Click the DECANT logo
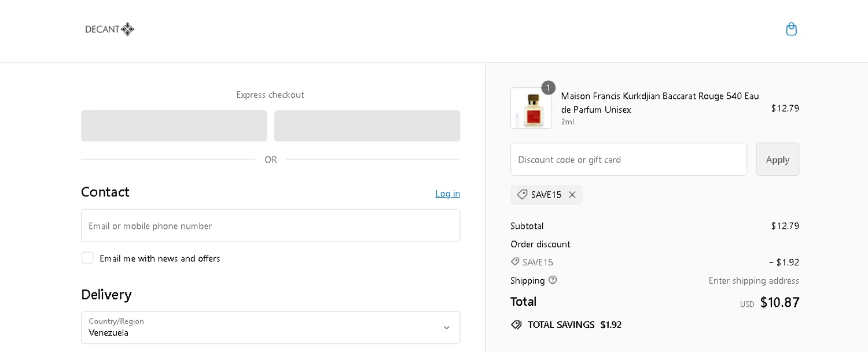Image resolution: width=868 pixels, height=352 pixels. click(x=110, y=29)
